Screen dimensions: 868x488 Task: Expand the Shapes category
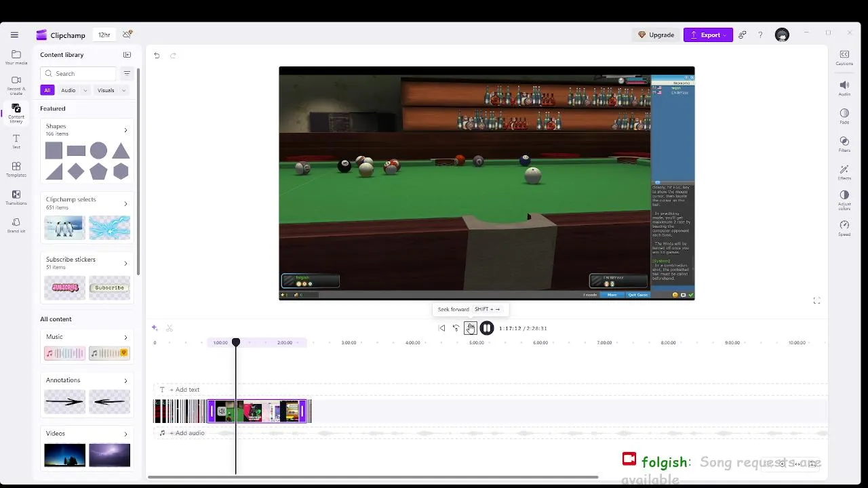pos(125,129)
